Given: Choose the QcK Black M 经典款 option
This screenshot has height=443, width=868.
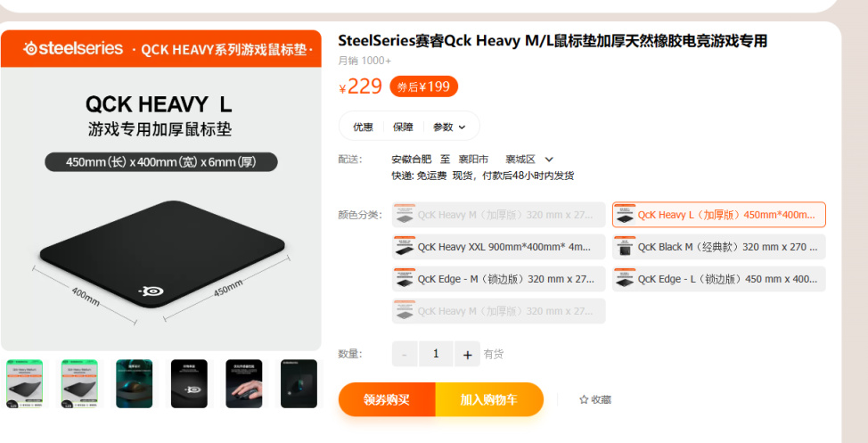Looking at the screenshot, I should (718, 247).
